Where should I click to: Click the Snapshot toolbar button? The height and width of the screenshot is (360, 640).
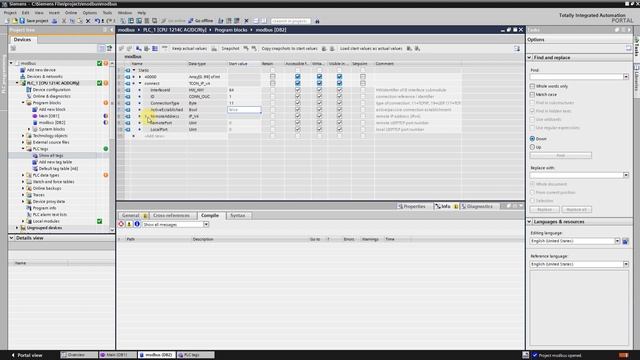pyautogui.click(x=230, y=49)
